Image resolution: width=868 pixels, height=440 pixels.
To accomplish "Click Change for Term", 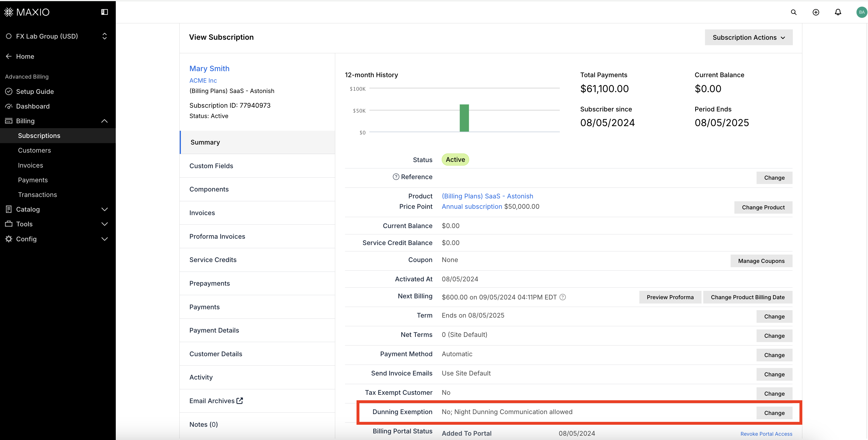I will click(774, 316).
